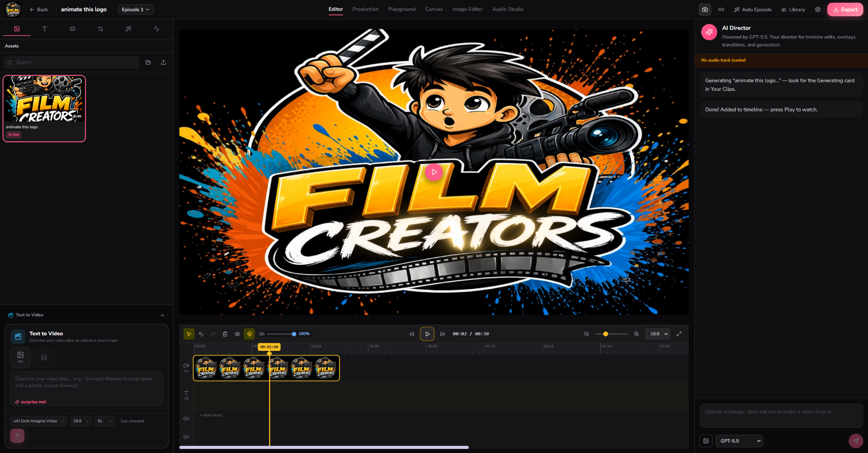Take a snapshot with the camera icon

pos(705,9)
